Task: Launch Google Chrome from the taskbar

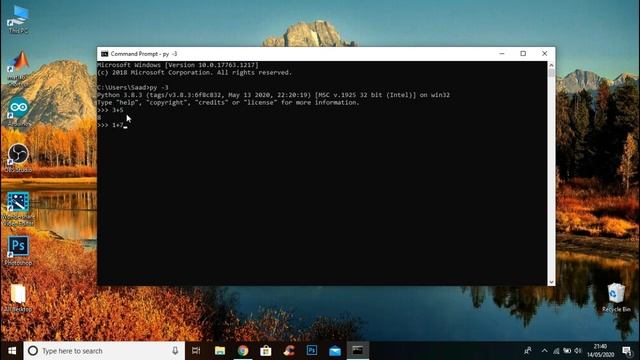Action: 243,351
